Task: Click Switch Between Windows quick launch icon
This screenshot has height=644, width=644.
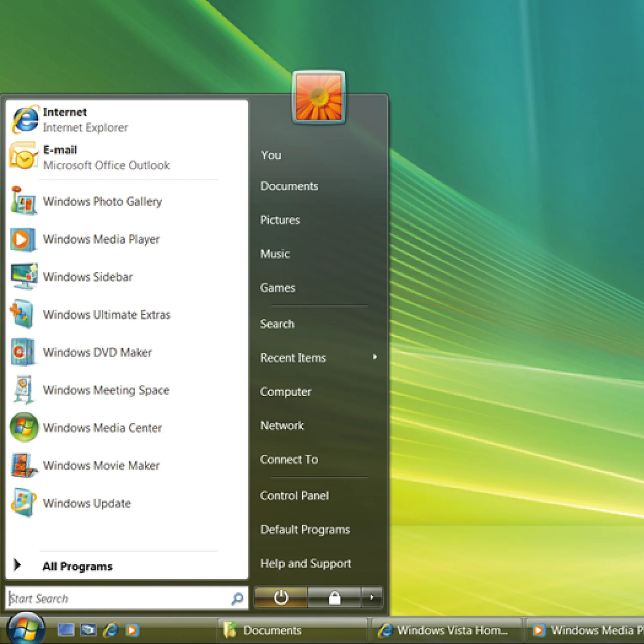Action: pos(88,630)
